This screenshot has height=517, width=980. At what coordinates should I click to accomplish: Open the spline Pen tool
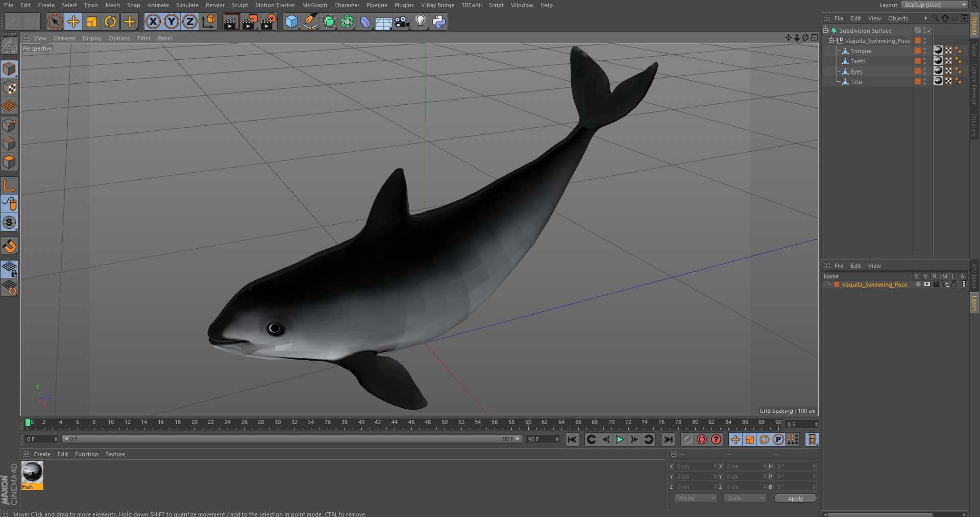click(x=310, y=21)
